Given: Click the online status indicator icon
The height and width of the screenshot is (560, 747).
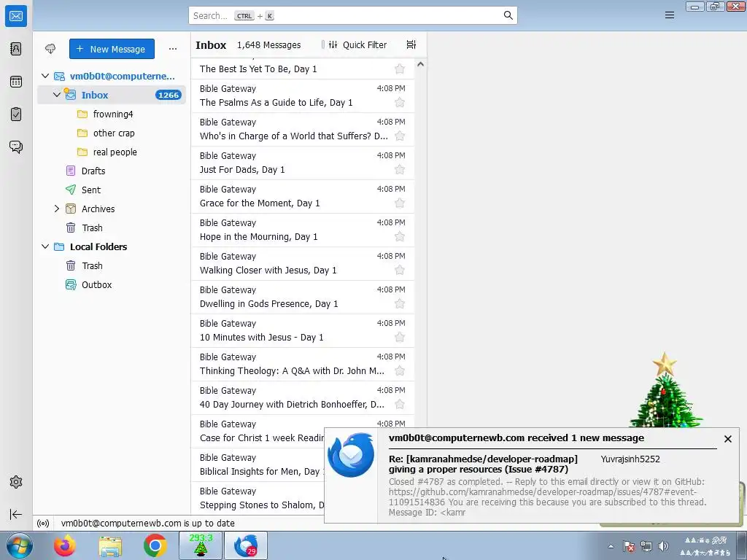Looking at the screenshot, I should 43,524.
